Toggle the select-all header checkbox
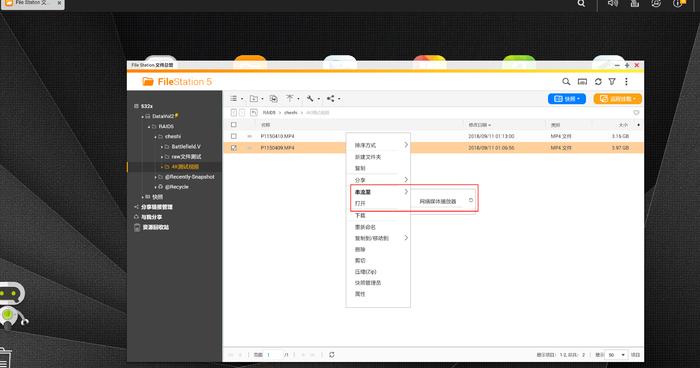Viewport: 700px width, 368px height. click(x=233, y=125)
